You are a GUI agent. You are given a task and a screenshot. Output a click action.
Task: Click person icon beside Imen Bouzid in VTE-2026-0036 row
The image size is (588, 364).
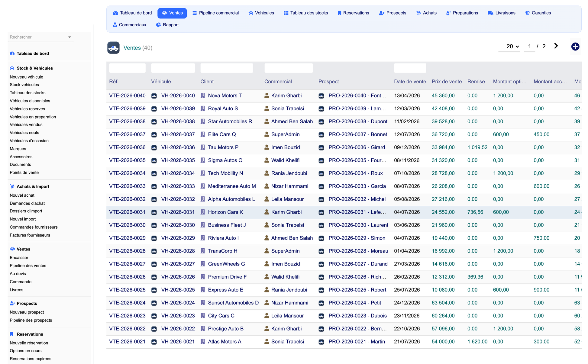tap(267, 147)
